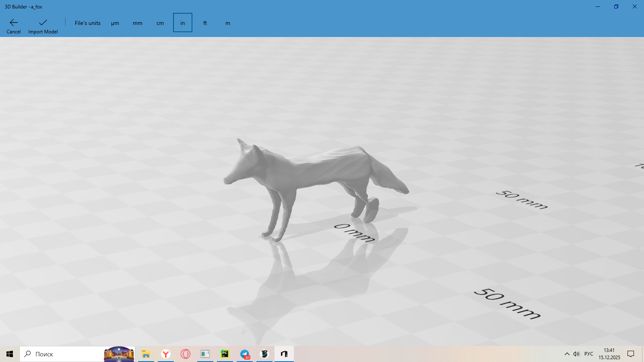Select File's units option
The image size is (644, 362).
click(x=88, y=23)
